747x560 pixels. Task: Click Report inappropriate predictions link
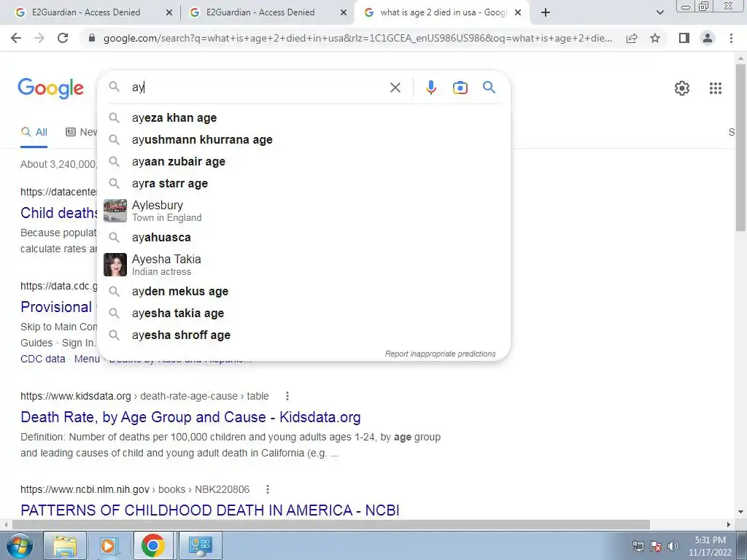pos(440,354)
